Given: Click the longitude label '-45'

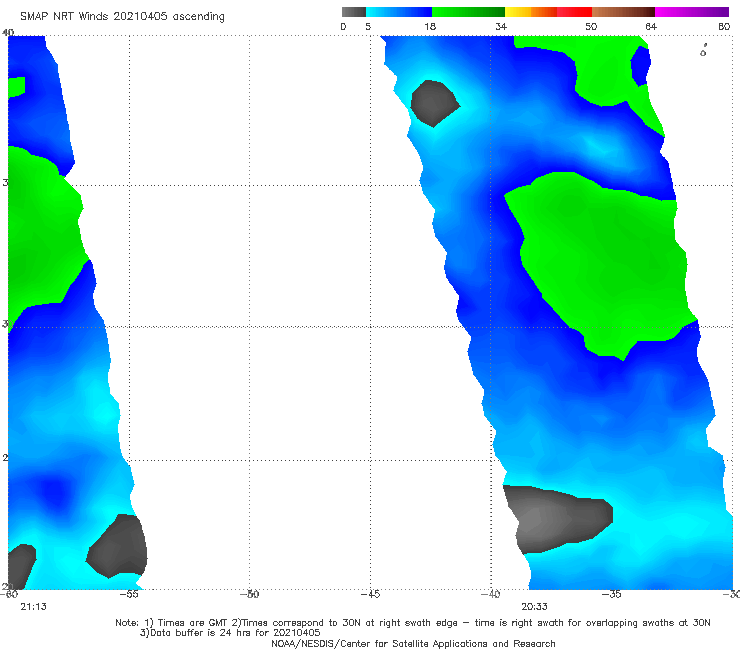Looking at the screenshot, I should [370, 594].
